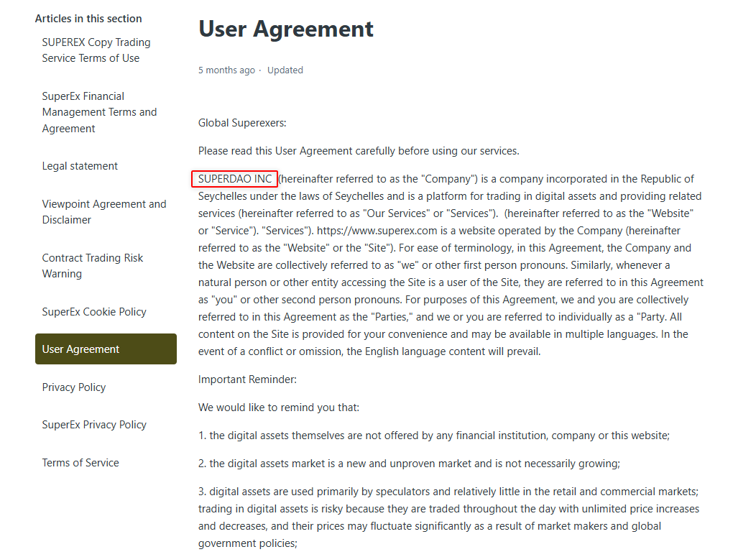Click the 'Important Reminder:' line
Viewport: 756px width, 557px height.
coord(247,379)
